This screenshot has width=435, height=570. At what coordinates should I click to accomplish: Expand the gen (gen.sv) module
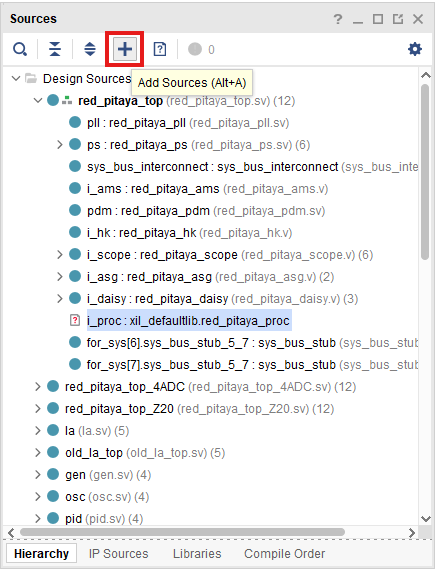(x=38, y=475)
